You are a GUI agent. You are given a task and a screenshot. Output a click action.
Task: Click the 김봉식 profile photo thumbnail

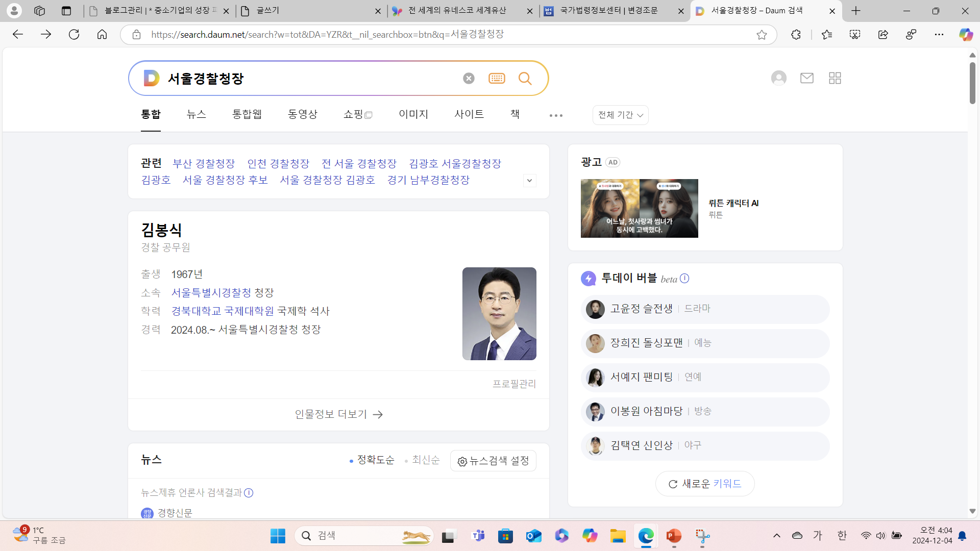[x=499, y=313]
